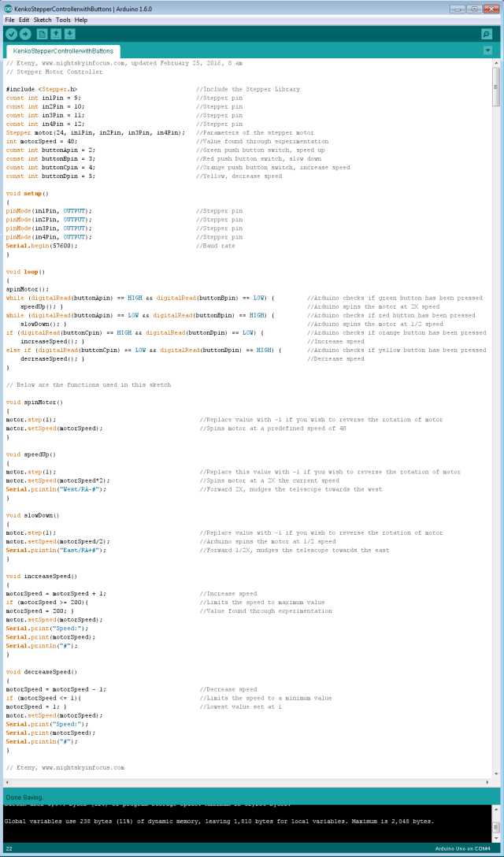
Task: Click the Arduino logo in the title bar
Action: coord(8,9)
